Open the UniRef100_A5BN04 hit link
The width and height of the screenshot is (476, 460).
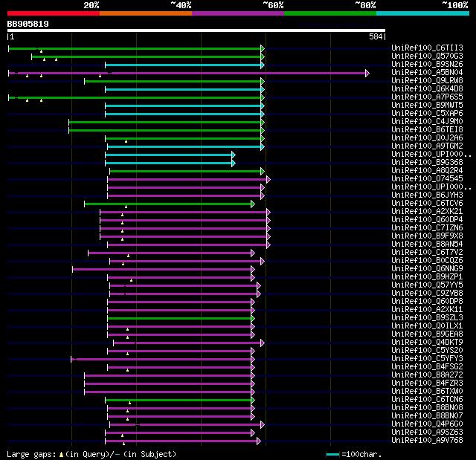[427, 73]
